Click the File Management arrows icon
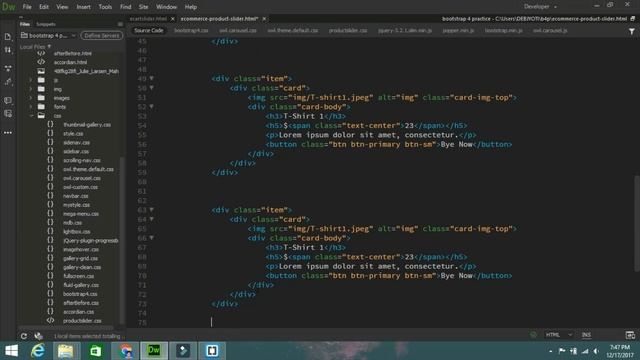 coord(7,50)
